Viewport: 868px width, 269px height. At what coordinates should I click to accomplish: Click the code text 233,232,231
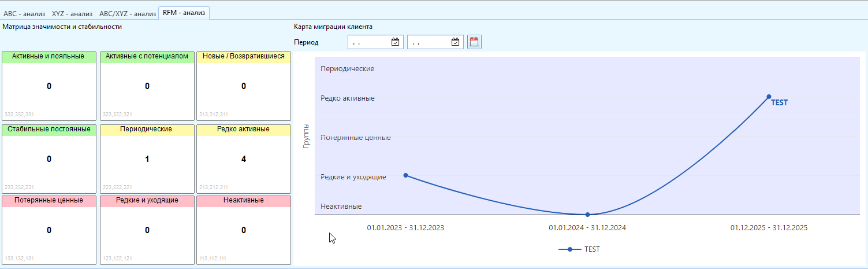19,187
